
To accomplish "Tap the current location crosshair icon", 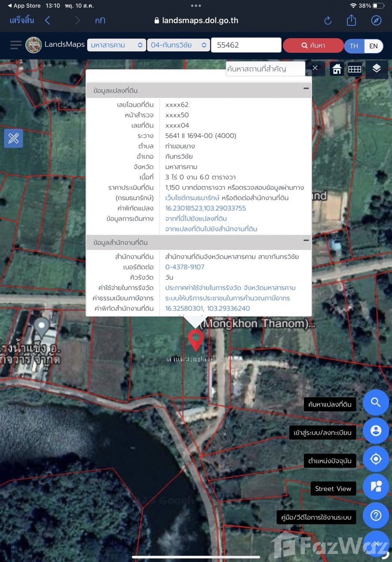I will [375, 459].
